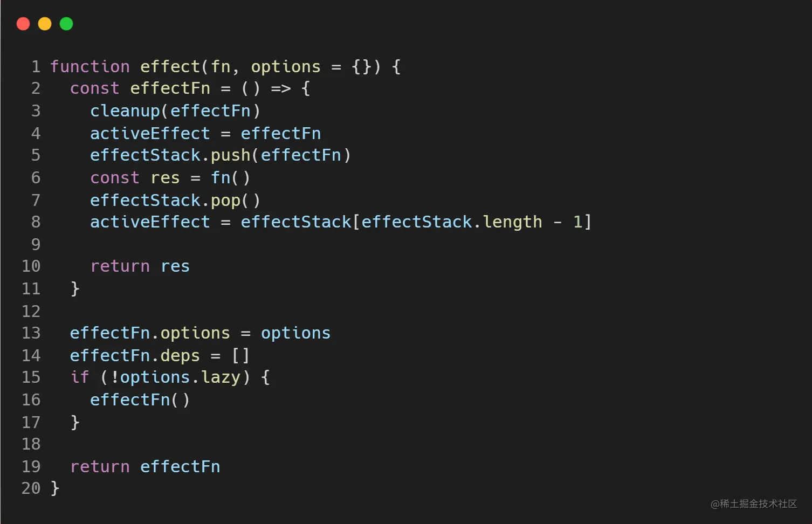Click line number 11

coord(31,289)
